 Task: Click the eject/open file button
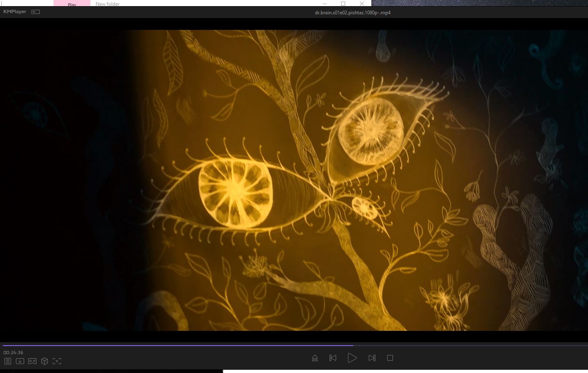click(314, 358)
